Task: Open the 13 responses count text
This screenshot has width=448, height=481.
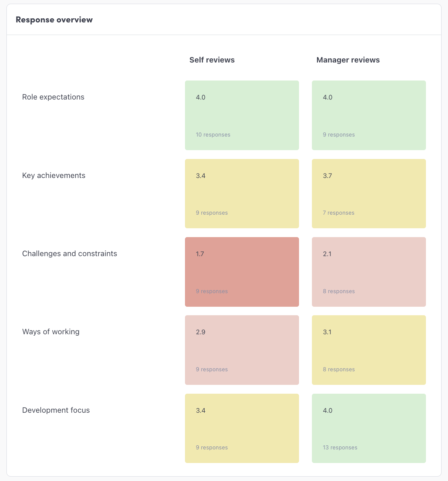Action: pos(340,448)
